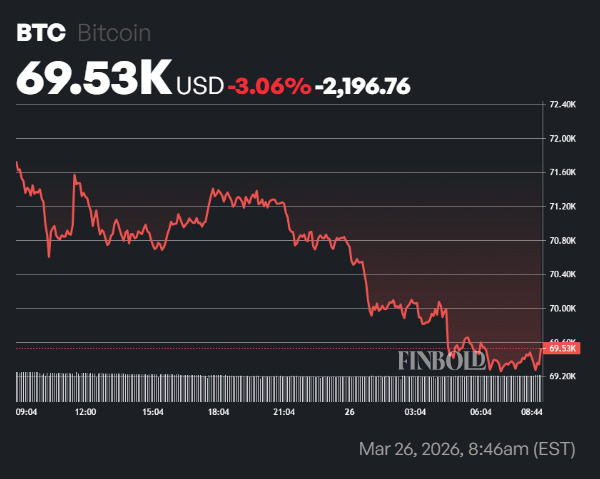600x479 pixels.
Task: Click the BTC ticker symbol
Action: pyautogui.click(x=41, y=33)
